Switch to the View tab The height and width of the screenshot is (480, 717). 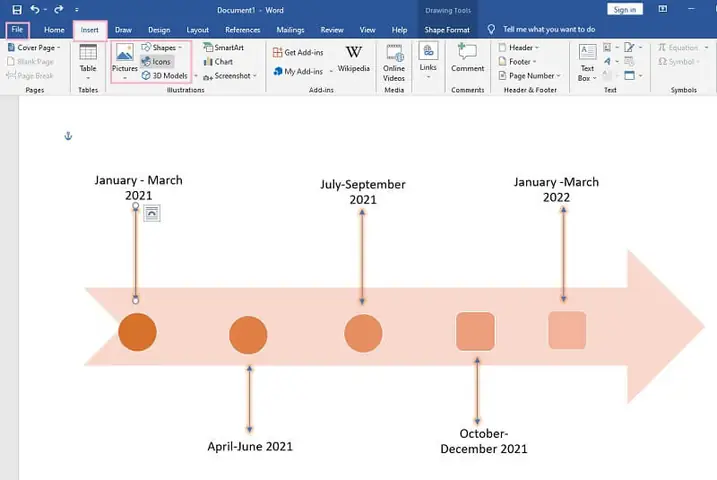coord(367,30)
